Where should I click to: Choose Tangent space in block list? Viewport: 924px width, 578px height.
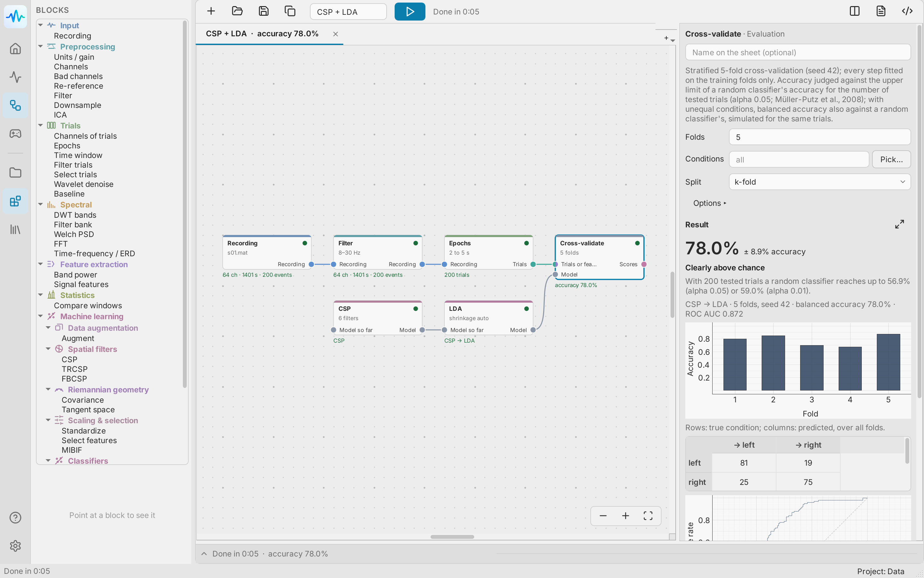point(88,410)
